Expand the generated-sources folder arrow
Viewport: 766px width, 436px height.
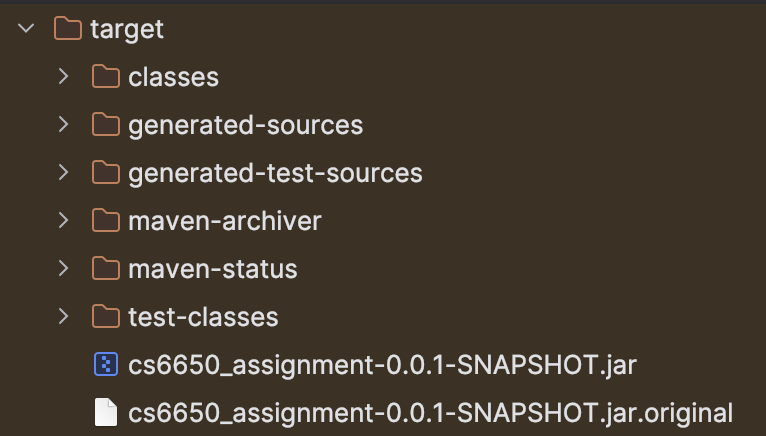64,125
